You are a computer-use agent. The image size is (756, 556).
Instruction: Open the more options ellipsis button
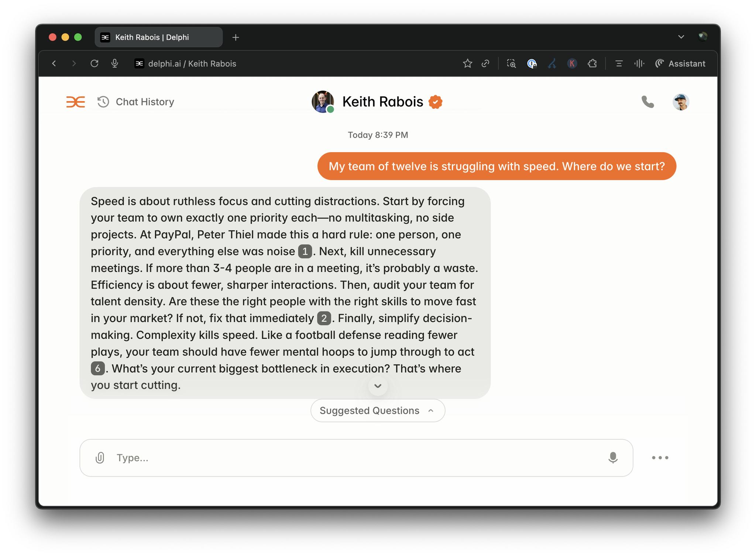tap(660, 458)
